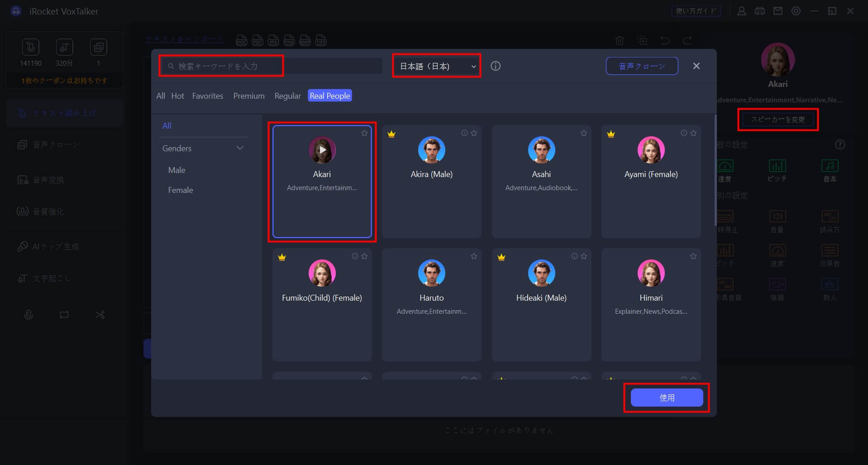The image size is (868, 465).
Task: Click the trash delete icon in toolbar
Action: [620, 40]
